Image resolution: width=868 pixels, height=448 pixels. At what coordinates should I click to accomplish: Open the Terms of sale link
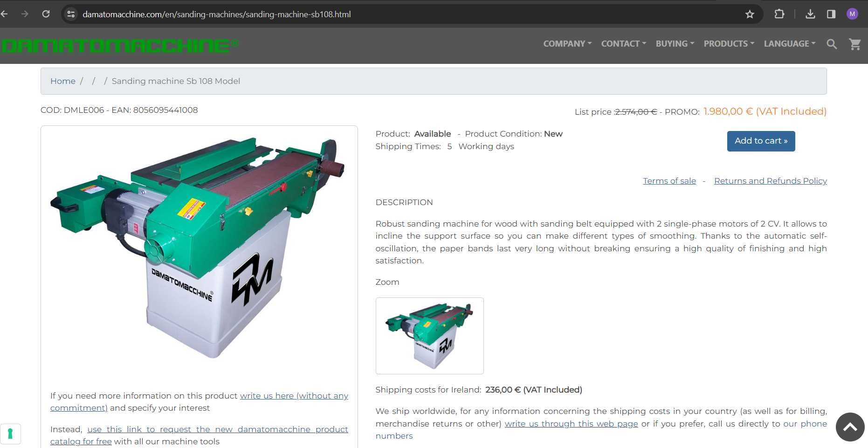click(x=669, y=181)
